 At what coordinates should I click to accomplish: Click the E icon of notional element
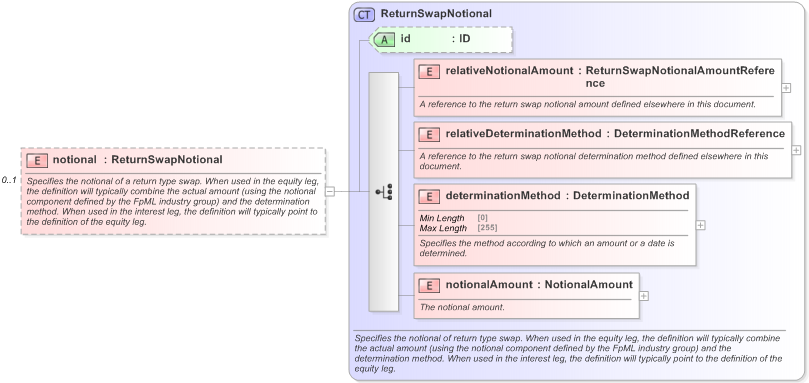point(37,160)
